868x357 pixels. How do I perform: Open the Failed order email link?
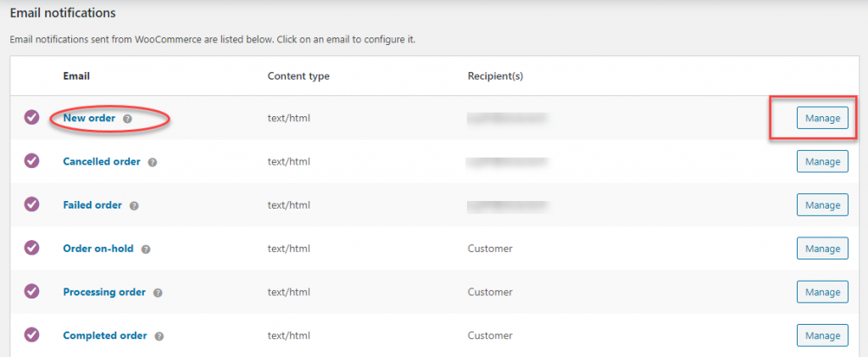pyautogui.click(x=92, y=204)
